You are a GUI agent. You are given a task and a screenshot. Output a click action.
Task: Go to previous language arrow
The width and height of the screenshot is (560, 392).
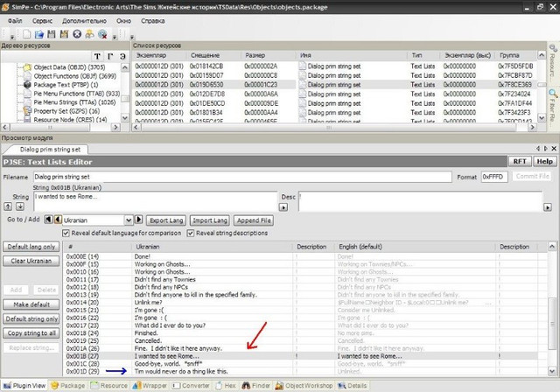click(58, 220)
